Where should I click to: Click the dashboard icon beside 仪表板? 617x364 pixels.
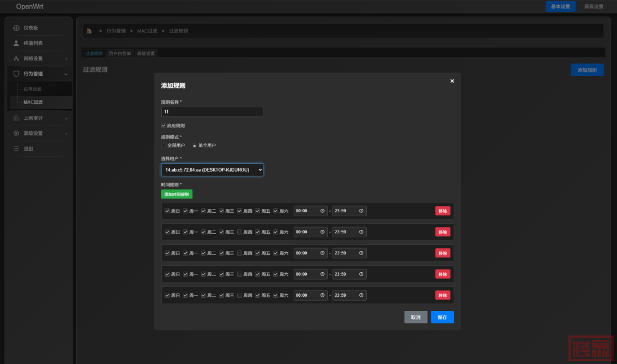click(x=16, y=28)
